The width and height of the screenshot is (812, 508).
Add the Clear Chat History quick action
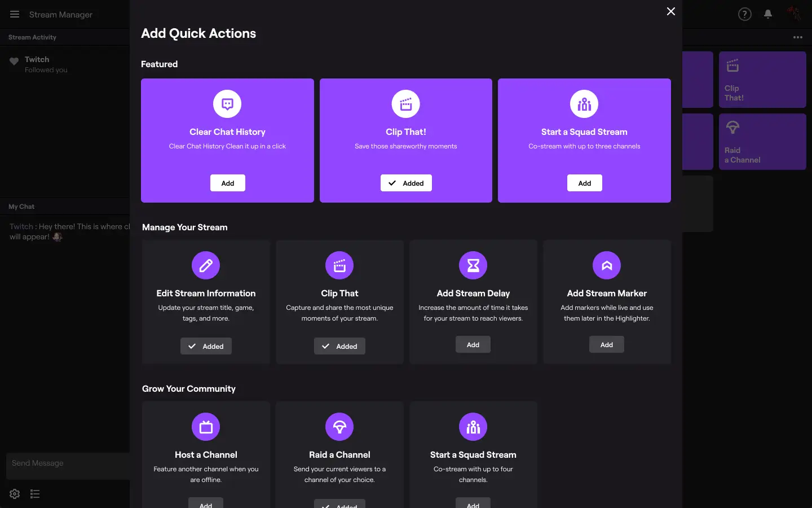227,183
